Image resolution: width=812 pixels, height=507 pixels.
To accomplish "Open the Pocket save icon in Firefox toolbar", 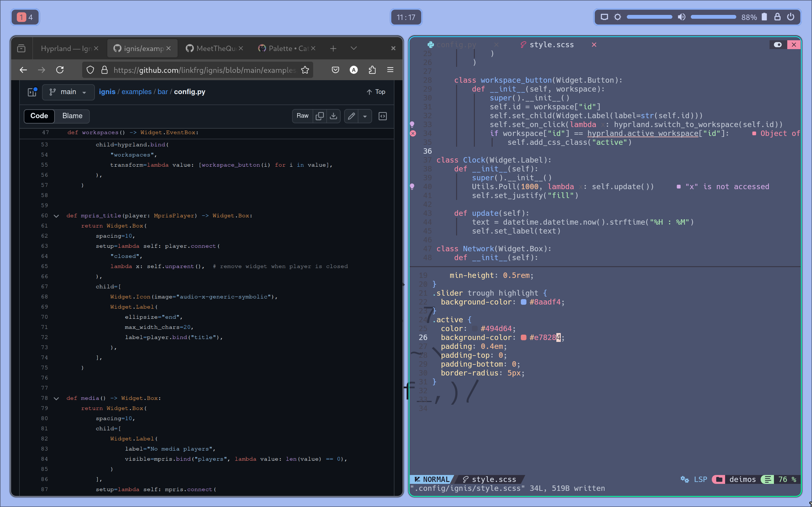I will 335,70.
